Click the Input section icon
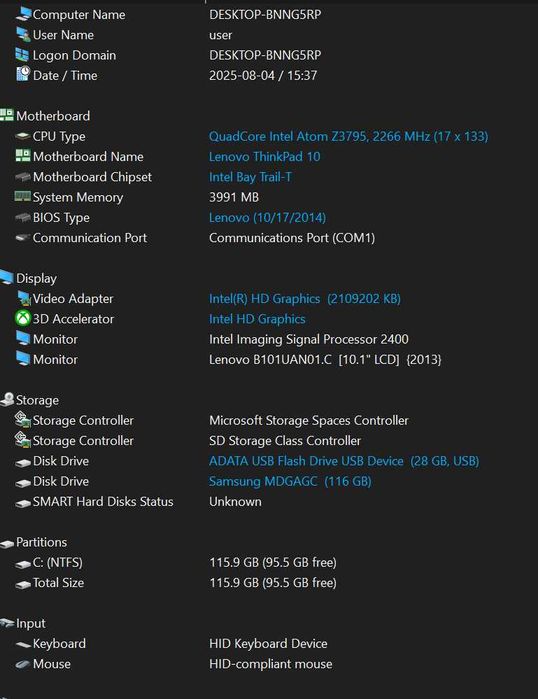Image resolution: width=538 pixels, height=699 pixels. [7, 623]
